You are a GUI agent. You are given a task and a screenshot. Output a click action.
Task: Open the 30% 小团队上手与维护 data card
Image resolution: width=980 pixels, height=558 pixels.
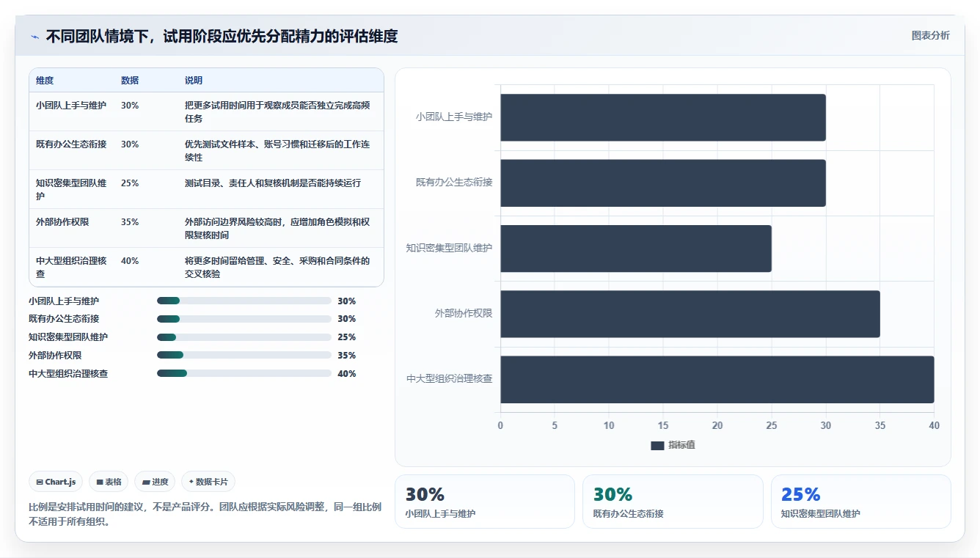pos(485,502)
